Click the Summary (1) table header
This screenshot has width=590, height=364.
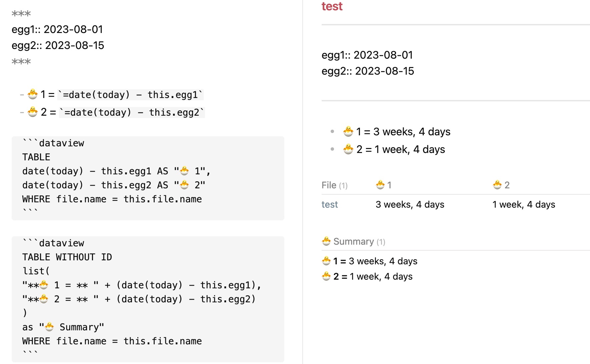coord(359,242)
